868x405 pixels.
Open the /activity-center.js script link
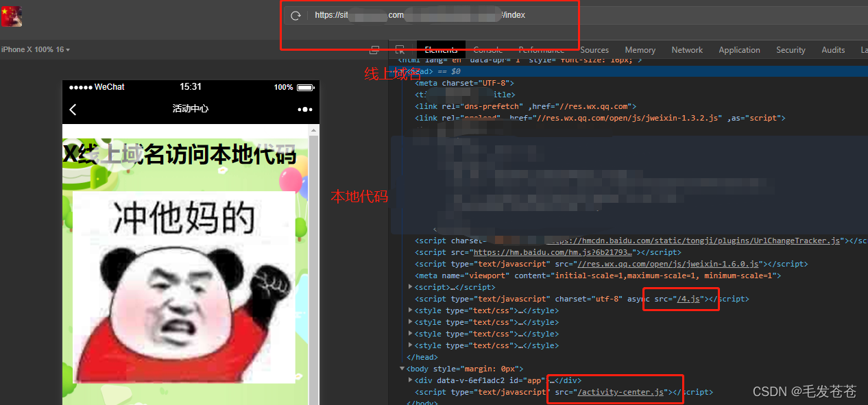(x=620, y=392)
